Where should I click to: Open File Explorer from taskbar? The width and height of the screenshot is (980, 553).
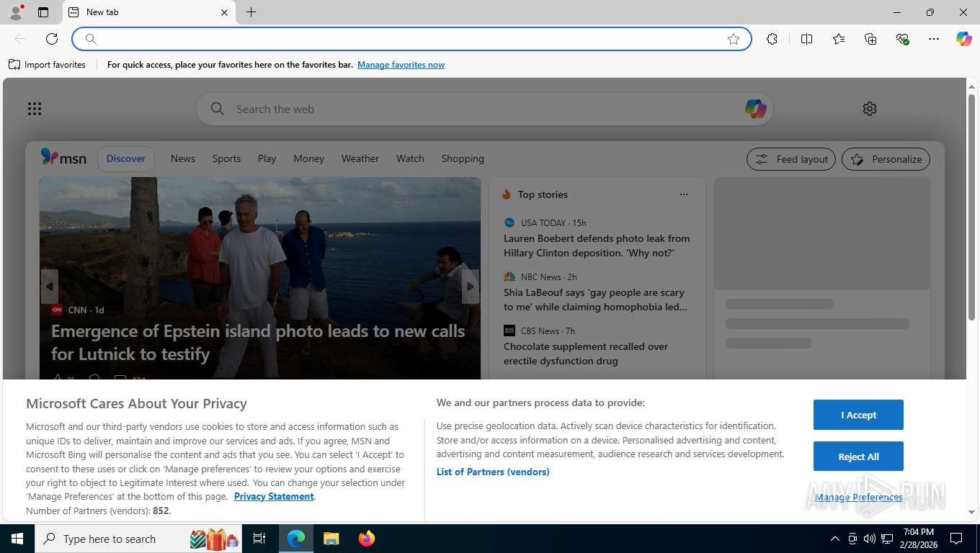tap(331, 539)
